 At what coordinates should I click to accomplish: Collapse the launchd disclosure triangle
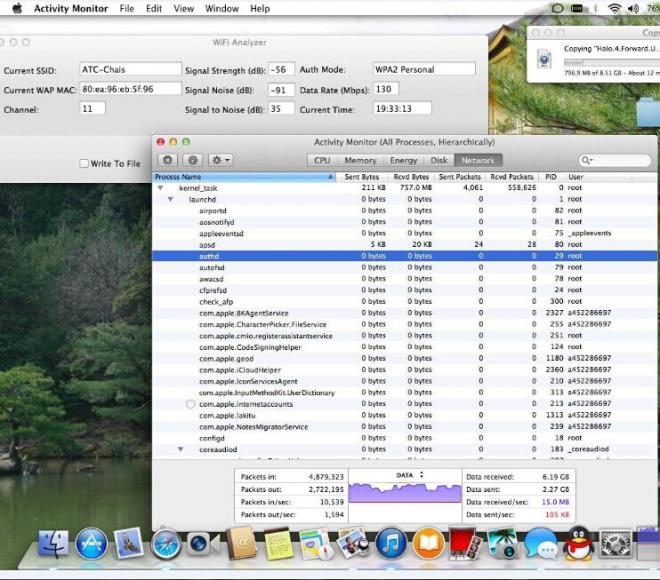pyautogui.click(x=170, y=200)
